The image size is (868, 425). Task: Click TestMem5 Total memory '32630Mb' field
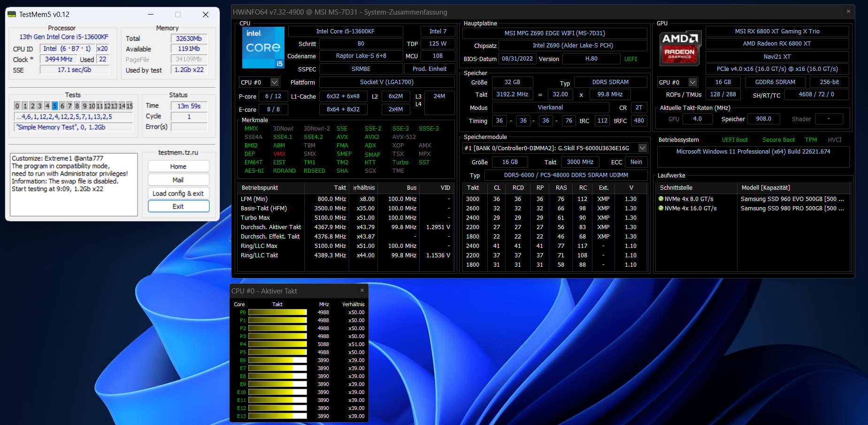pyautogui.click(x=189, y=39)
